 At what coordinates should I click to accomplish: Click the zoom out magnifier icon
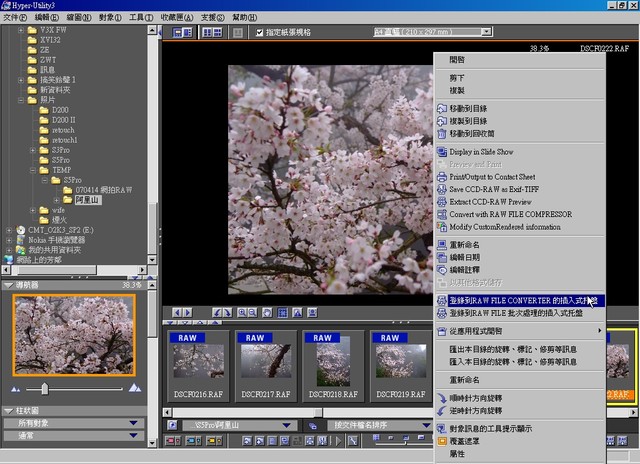253,313
